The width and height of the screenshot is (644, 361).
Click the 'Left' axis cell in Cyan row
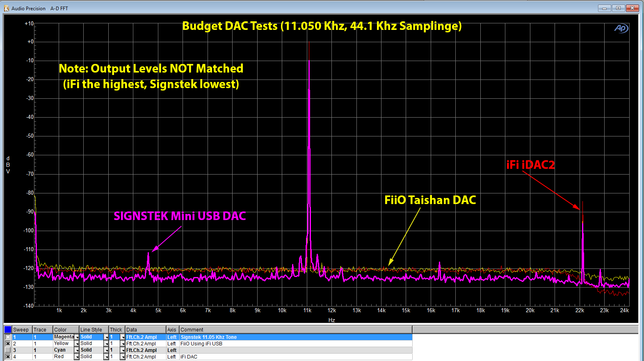tap(173, 350)
